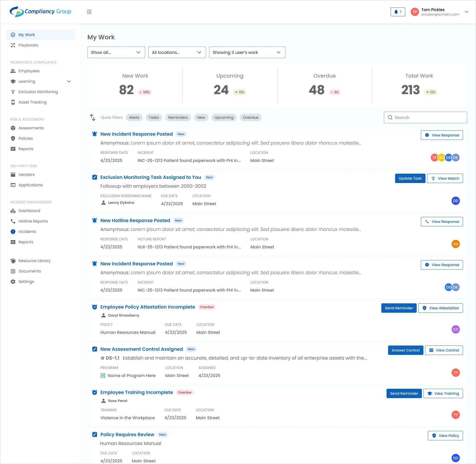Click View Response on first Incident Response item
The height and width of the screenshot is (464, 476).
coord(442,135)
